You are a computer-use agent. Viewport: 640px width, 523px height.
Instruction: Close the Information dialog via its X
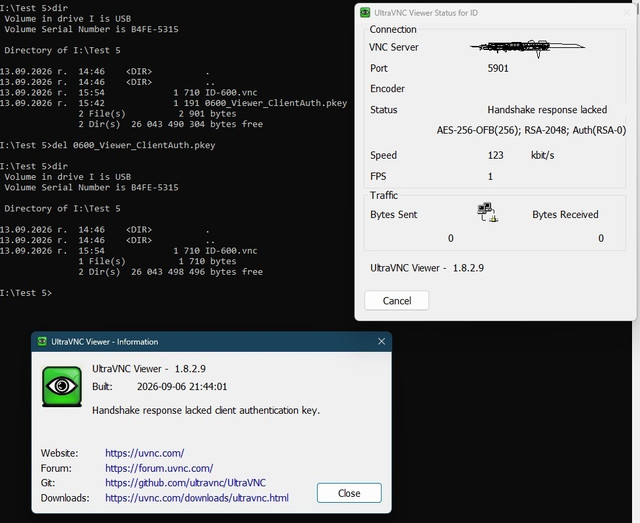point(381,341)
